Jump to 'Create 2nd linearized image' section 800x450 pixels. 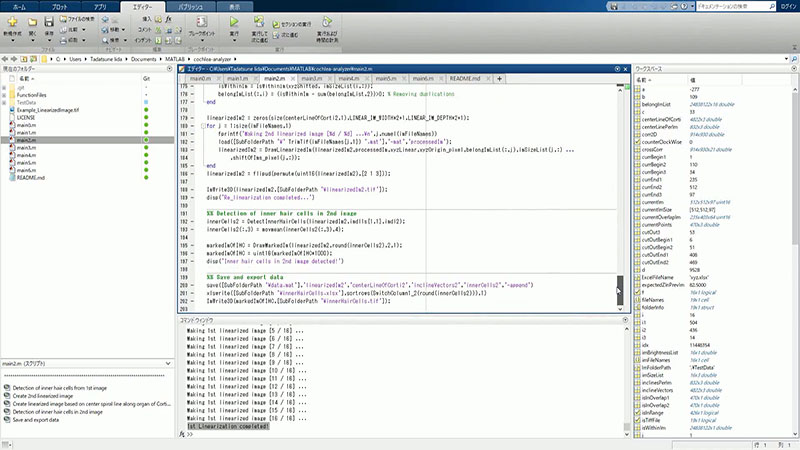(x=42, y=396)
